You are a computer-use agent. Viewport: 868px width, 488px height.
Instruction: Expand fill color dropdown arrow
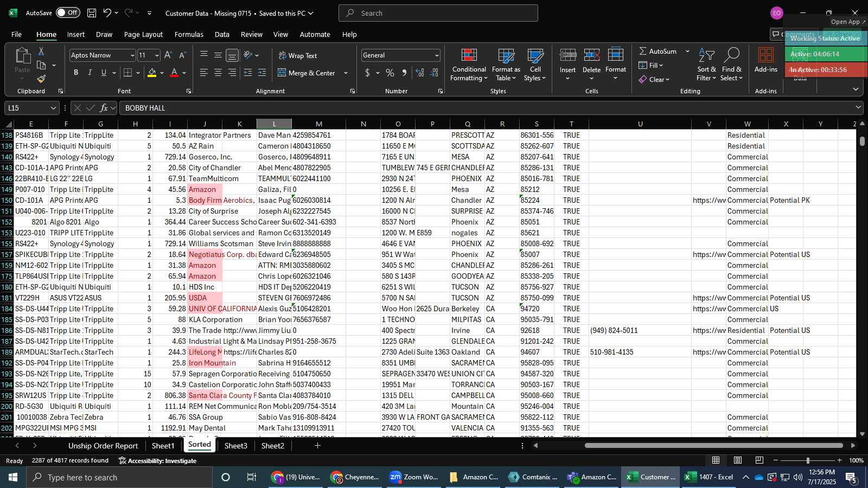point(162,73)
